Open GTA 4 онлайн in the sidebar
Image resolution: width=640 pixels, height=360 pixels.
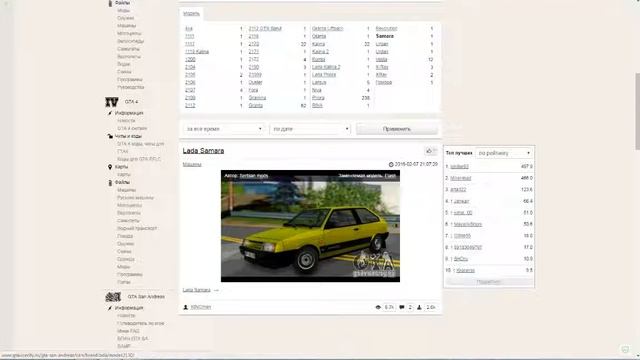(132, 129)
